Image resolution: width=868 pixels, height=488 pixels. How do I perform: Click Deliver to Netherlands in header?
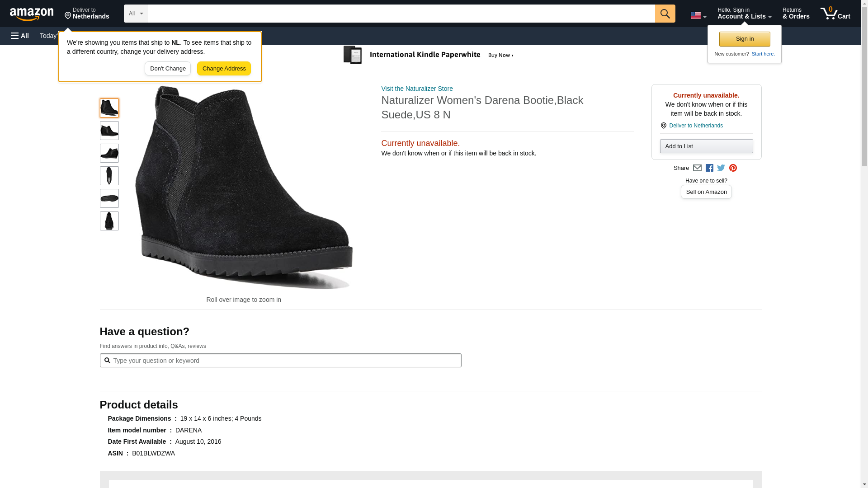87,14
